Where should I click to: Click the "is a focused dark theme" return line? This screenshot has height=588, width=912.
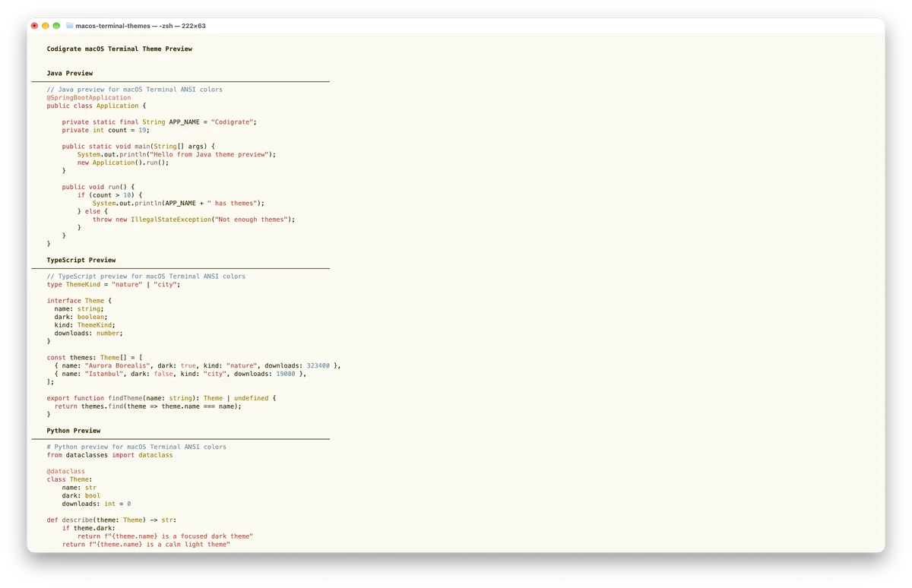pyautogui.click(x=165, y=536)
